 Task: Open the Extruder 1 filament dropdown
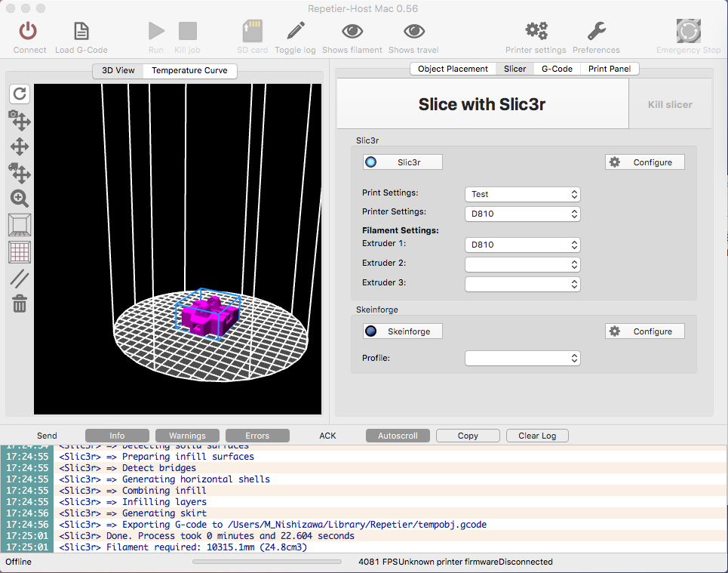(x=522, y=245)
